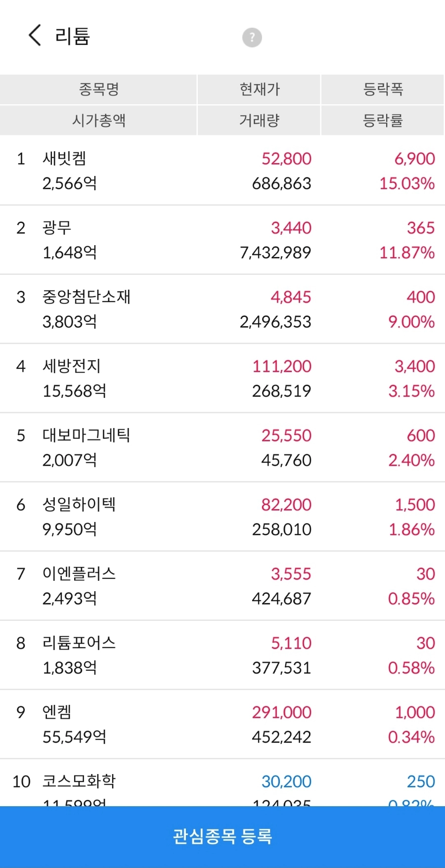Choose the 대보마그네틱 row
The height and width of the screenshot is (868, 445).
(222, 447)
